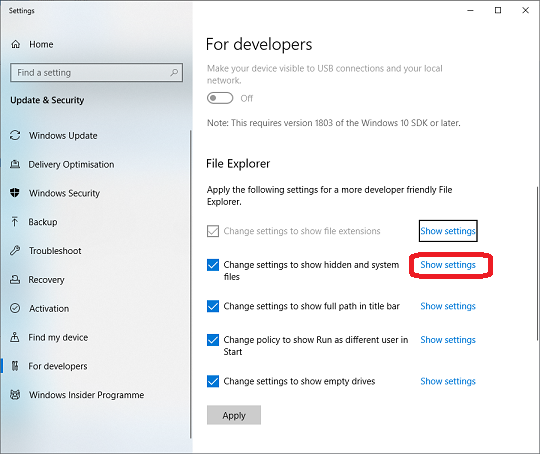Click the Apply button
The height and width of the screenshot is (454, 540).
click(234, 415)
